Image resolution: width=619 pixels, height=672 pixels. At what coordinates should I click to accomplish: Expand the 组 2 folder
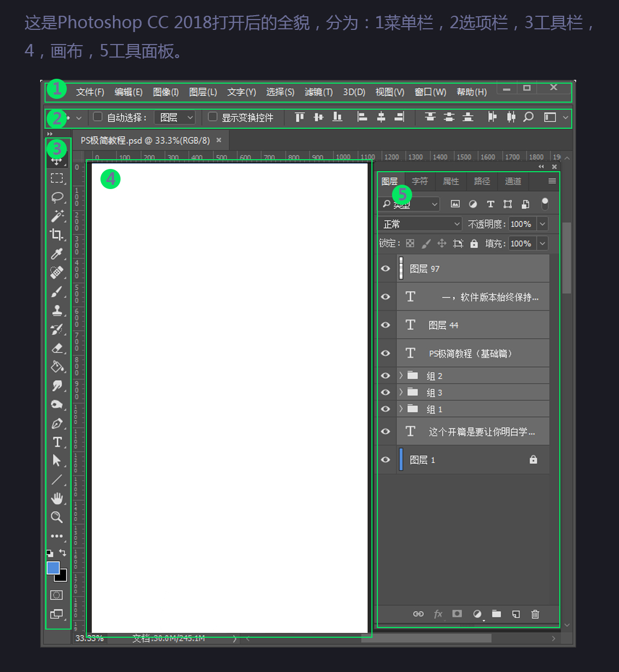401,375
